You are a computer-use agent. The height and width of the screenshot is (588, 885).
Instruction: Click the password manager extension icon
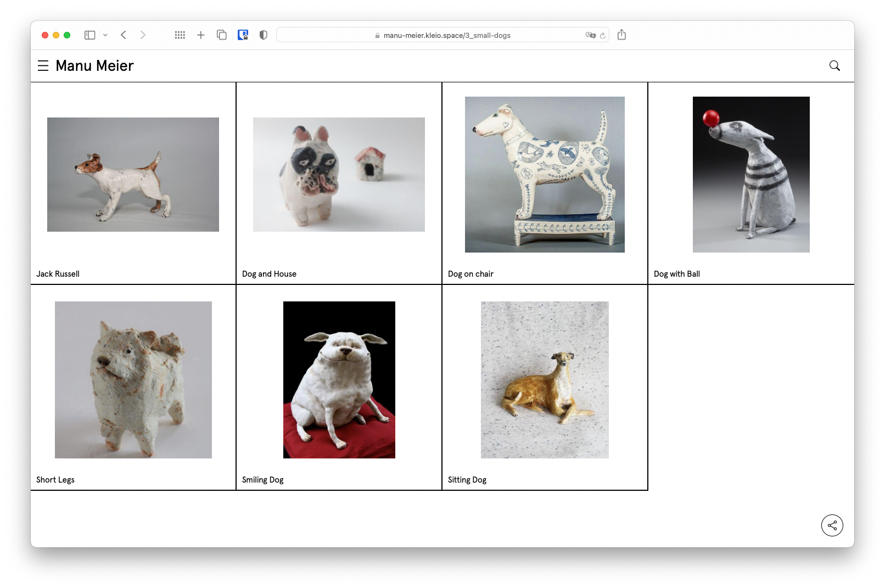pos(243,35)
